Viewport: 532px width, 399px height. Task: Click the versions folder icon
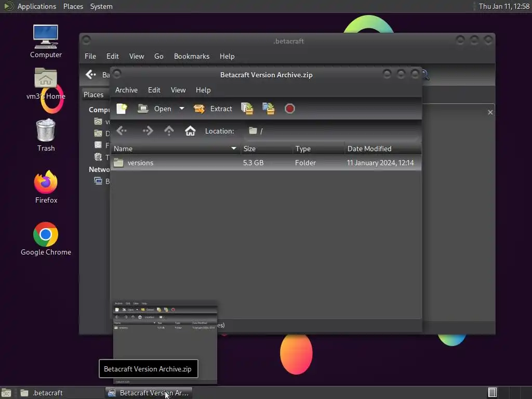118,163
